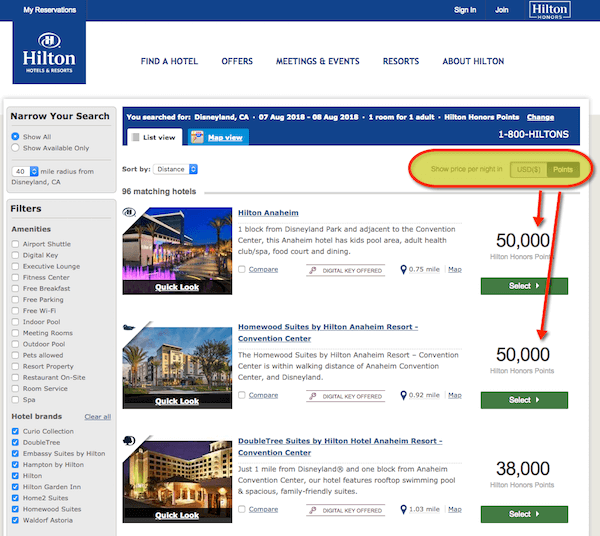Click the location pin next to 0.92 mile
Screen dimensions: 600x536
point(403,396)
